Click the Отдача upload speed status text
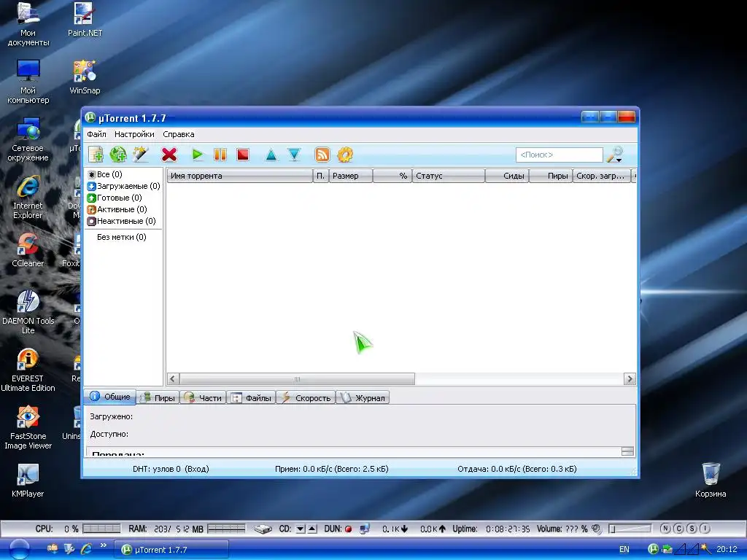The width and height of the screenshot is (747, 560). [x=517, y=469]
